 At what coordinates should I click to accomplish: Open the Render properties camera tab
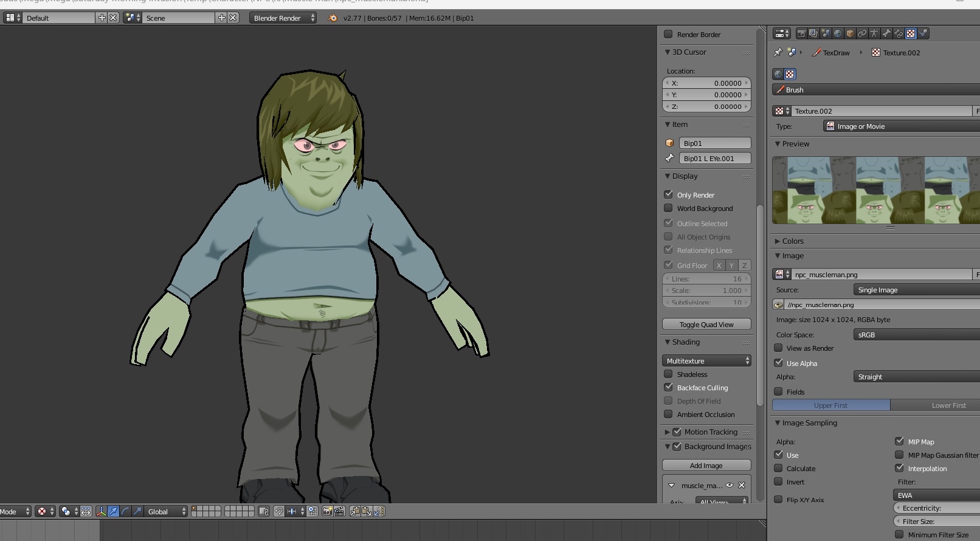[802, 33]
